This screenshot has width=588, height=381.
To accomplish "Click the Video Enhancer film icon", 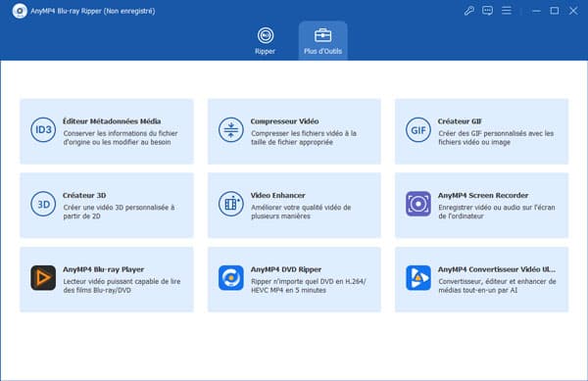I will tap(230, 204).
